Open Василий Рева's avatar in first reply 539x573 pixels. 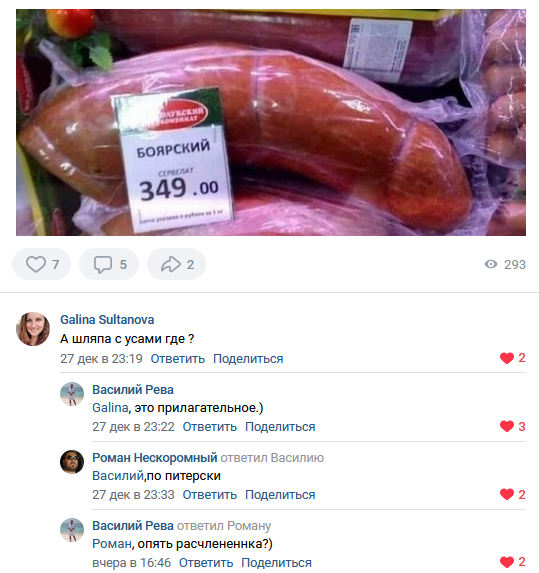tap(72, 394)
